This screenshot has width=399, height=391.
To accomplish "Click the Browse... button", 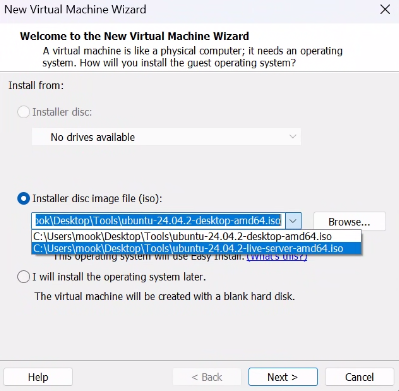I will point(349,222).
